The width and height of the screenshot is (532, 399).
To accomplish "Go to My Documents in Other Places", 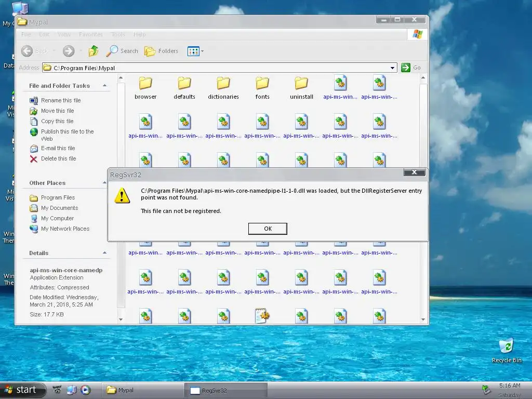I will [x=59, y=208].
